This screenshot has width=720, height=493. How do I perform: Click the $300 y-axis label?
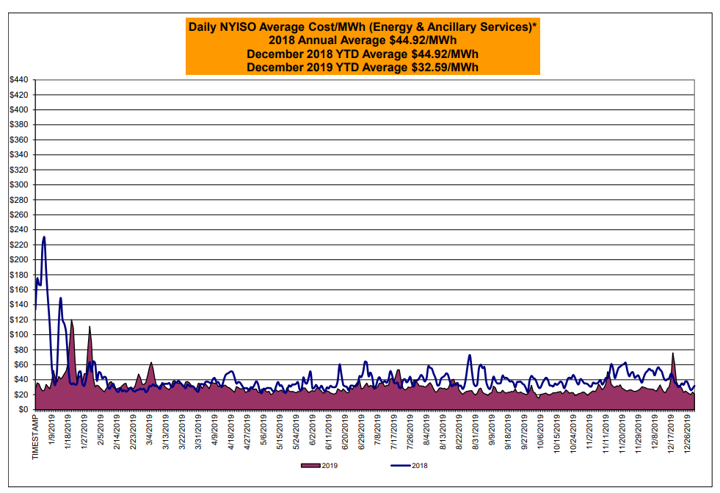tap(19, 185)
